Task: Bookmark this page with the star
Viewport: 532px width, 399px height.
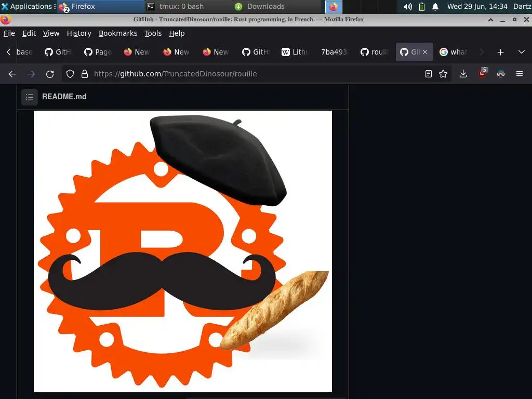Action: 443,74
